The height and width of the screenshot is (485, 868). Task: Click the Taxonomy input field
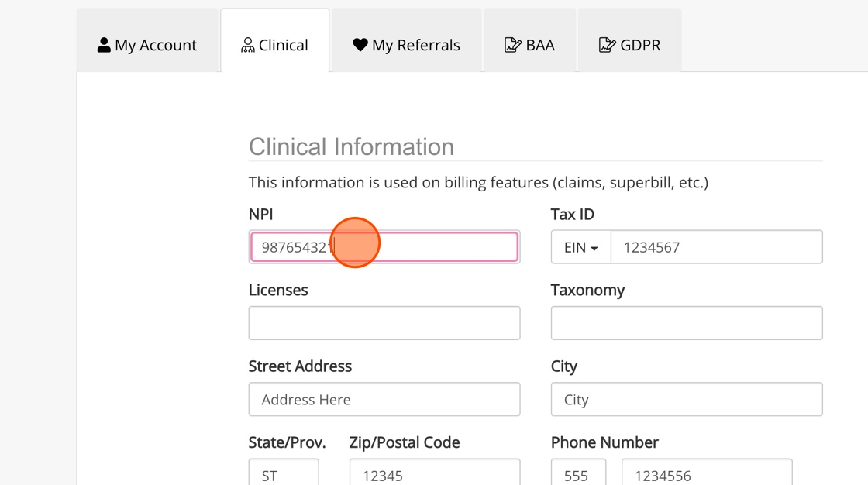[687, 323]
